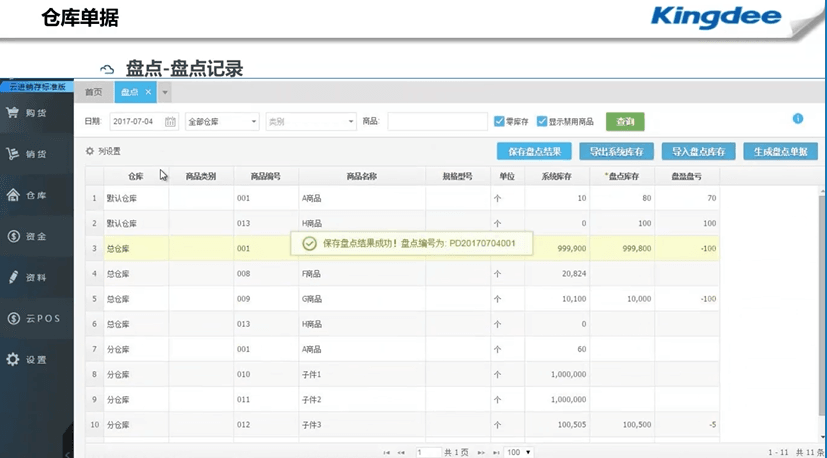Click the 保存盘点结果 button

pos(534,151)
